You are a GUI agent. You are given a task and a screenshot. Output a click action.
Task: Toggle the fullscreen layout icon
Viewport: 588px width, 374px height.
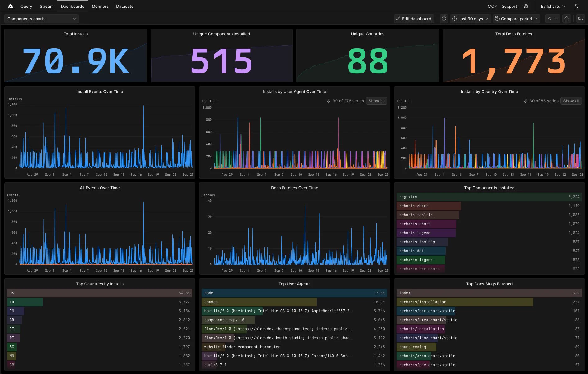(580, 19)
